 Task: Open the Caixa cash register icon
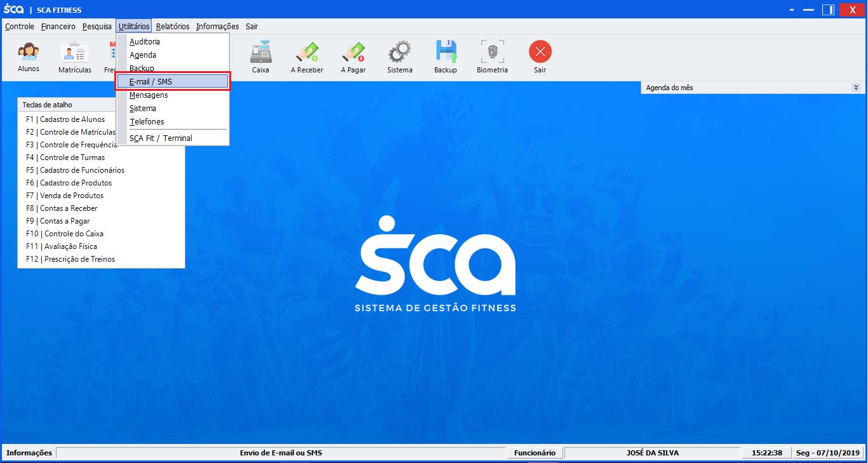[260, 57]
